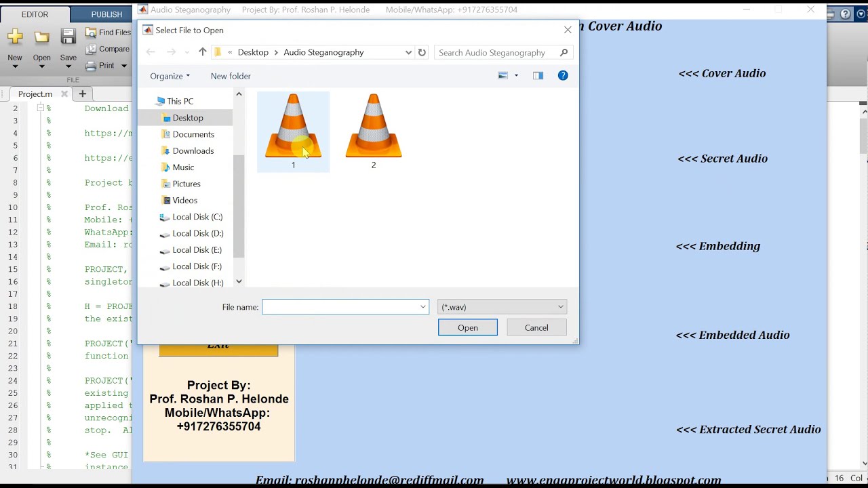
Task: Select audio file 2 VLC icon
Action: pos(374,131)
